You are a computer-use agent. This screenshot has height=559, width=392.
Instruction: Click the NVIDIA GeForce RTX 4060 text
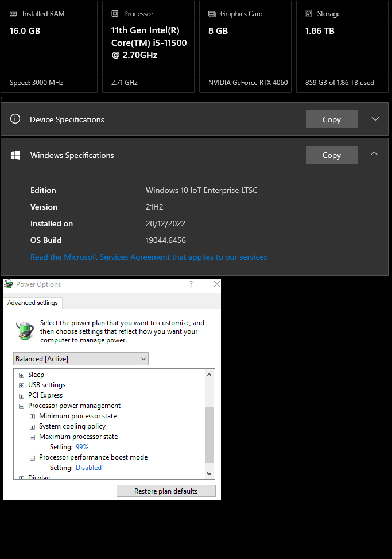coord(248,83)
